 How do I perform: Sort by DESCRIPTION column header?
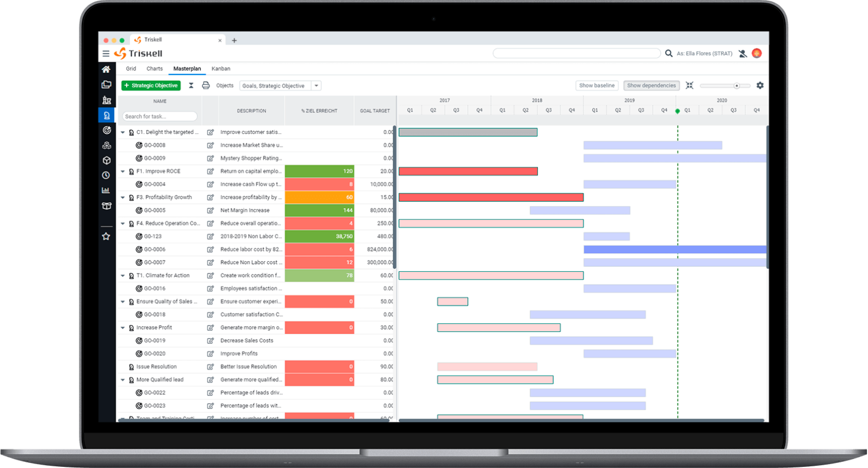[251, 111]
